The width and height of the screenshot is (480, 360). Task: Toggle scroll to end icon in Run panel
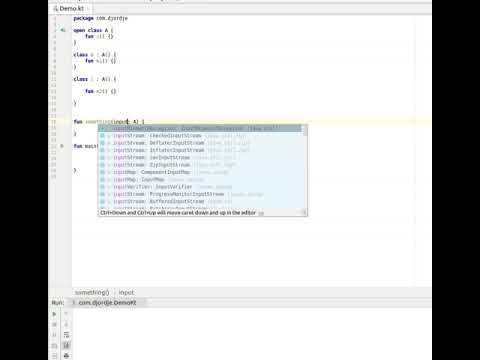pos(66,346)
